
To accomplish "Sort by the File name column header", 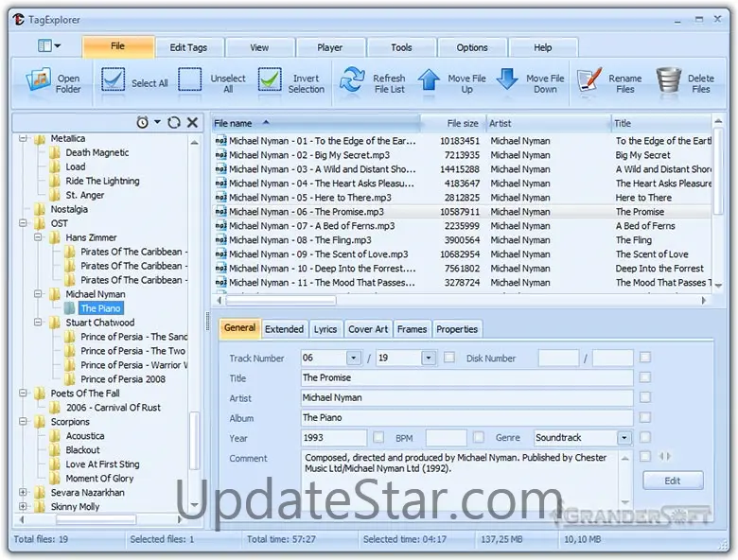I will pyautogui.click(x=316, y=123).
